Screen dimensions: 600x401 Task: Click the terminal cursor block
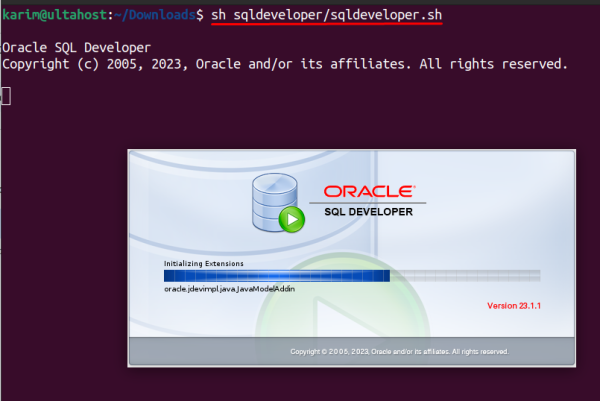[x=6, y=96]
